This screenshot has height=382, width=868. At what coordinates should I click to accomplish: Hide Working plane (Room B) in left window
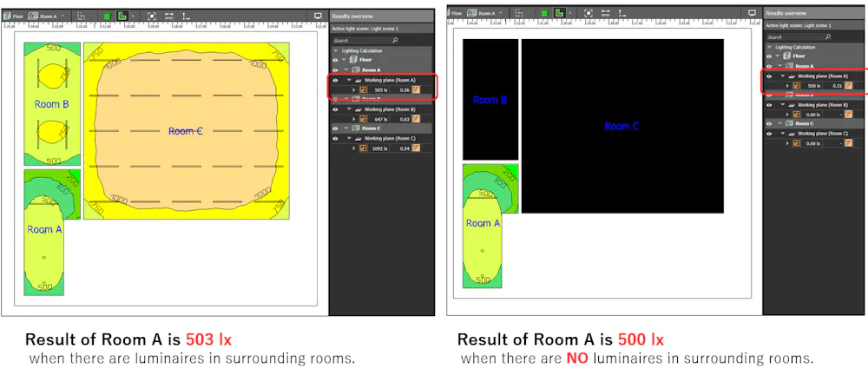(x=335, y=109)
